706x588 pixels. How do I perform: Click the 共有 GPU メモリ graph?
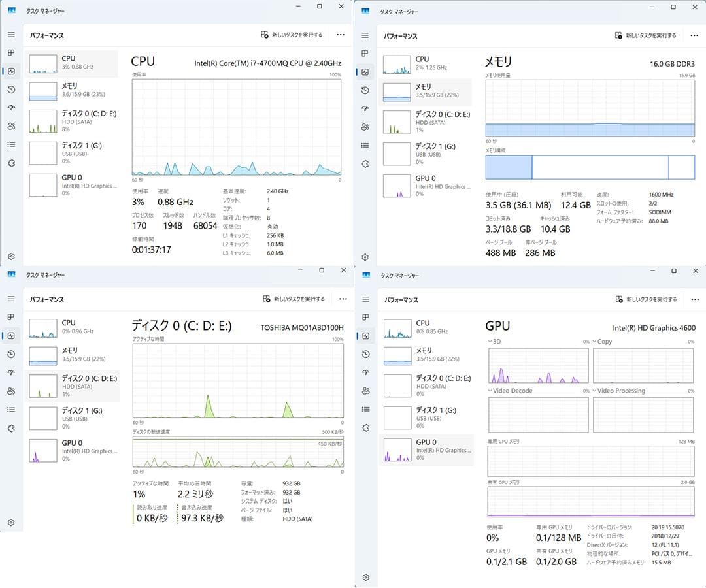591,502
